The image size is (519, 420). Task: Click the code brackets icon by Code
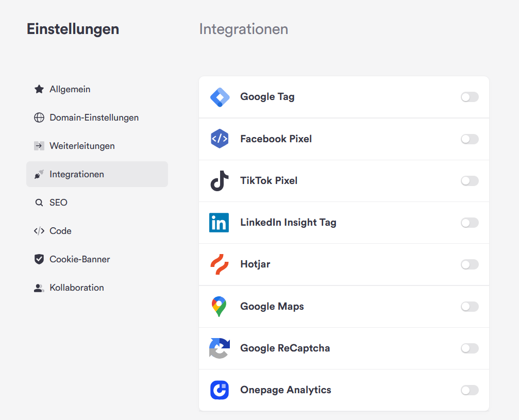(39, 231)
